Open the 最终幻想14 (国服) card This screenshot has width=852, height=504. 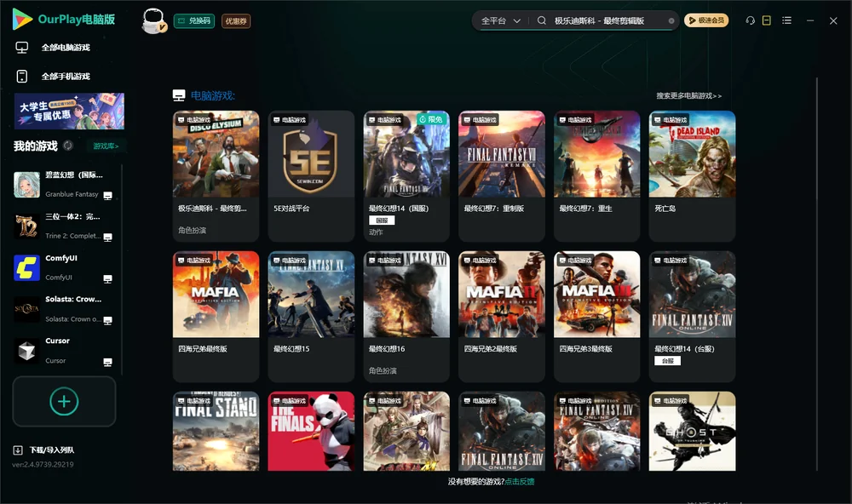(406, 176)
